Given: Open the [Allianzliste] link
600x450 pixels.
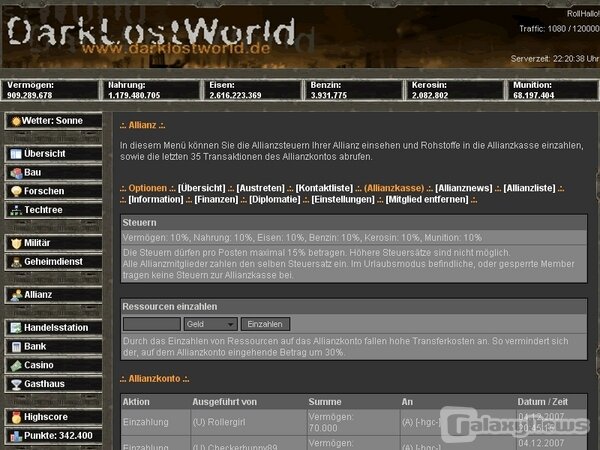Looking at the screenshot, I should [530, 188].
